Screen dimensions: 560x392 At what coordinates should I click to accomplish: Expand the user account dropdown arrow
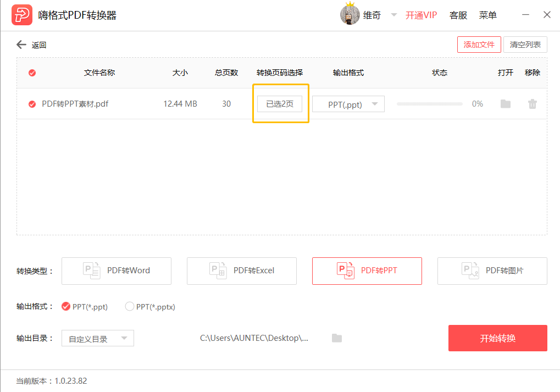393,15
